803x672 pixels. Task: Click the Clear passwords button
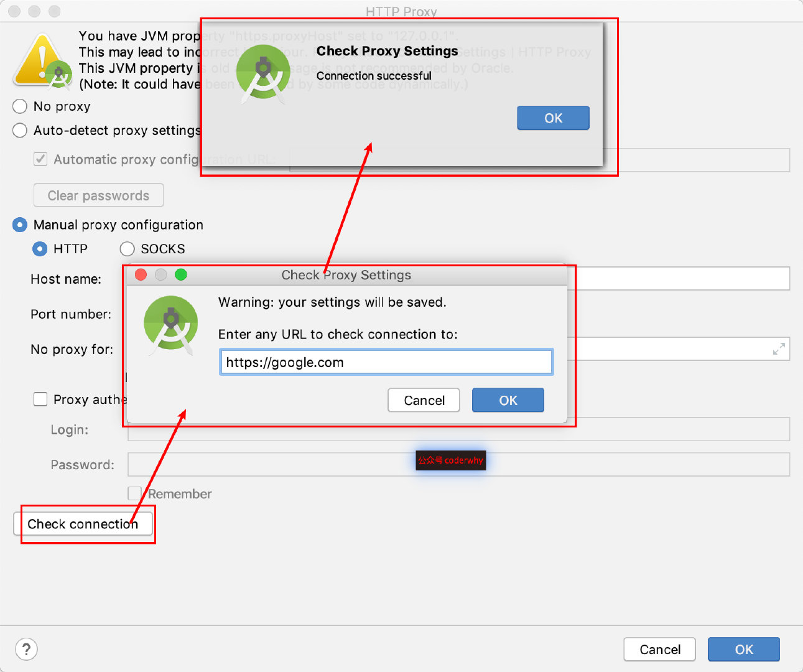pyautogui.click(x=98, y=195)
